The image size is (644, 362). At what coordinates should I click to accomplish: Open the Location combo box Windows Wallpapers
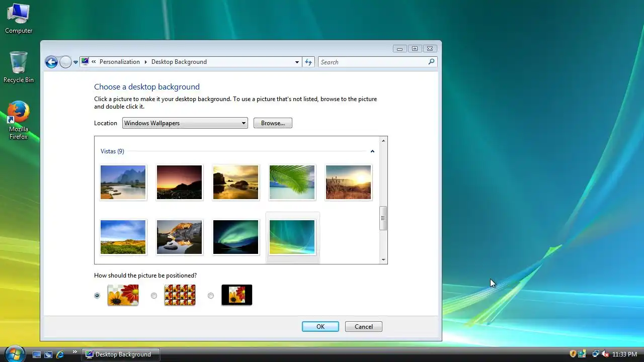[185, 123]
